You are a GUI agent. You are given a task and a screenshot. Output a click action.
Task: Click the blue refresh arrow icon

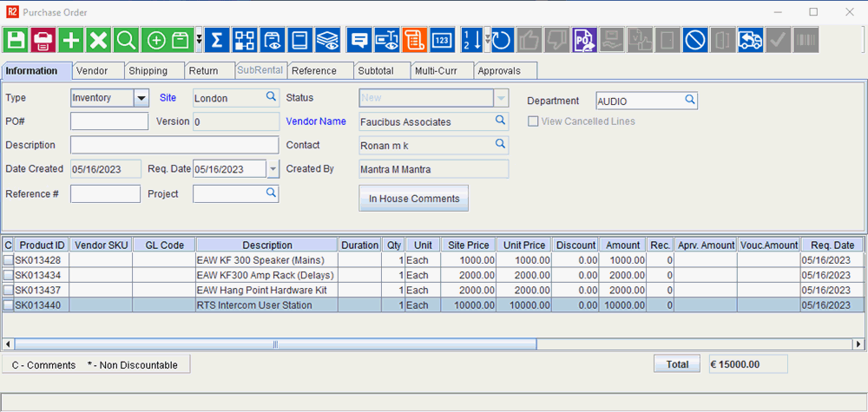[502, 40]
